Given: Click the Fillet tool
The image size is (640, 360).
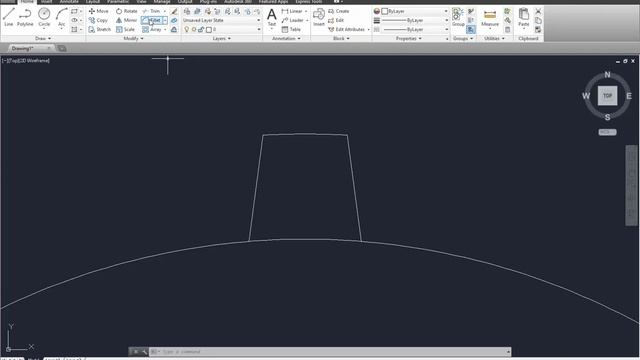Looking at the screenshot, I should coord(151,20).
